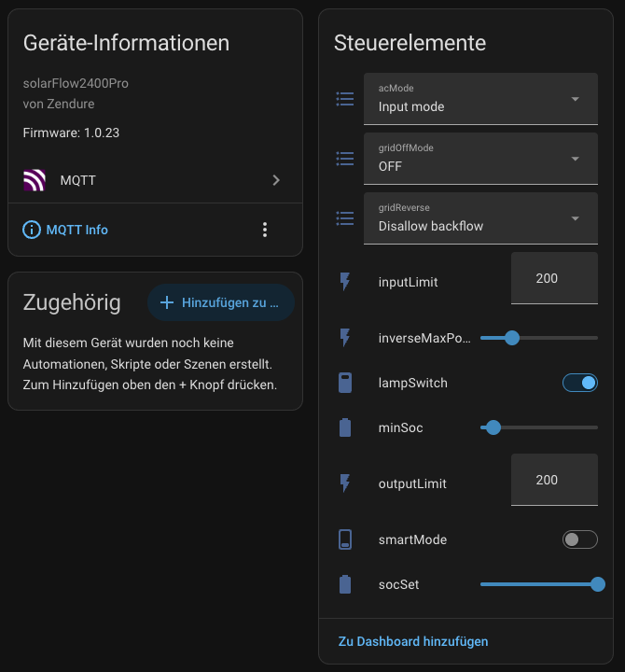Click the outputLimit label
This screenshot has width=625, height=672.
pyautogui.click(x=412, y=483)
